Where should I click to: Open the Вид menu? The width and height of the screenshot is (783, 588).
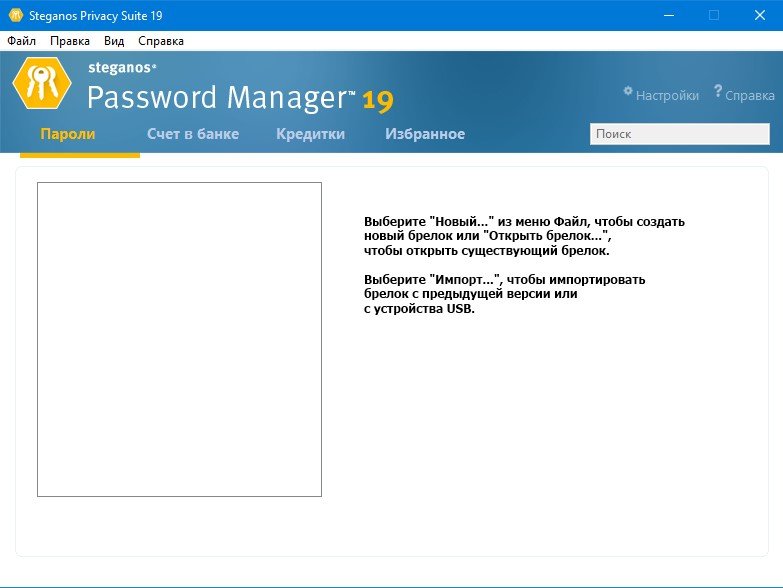pos(114,41)
